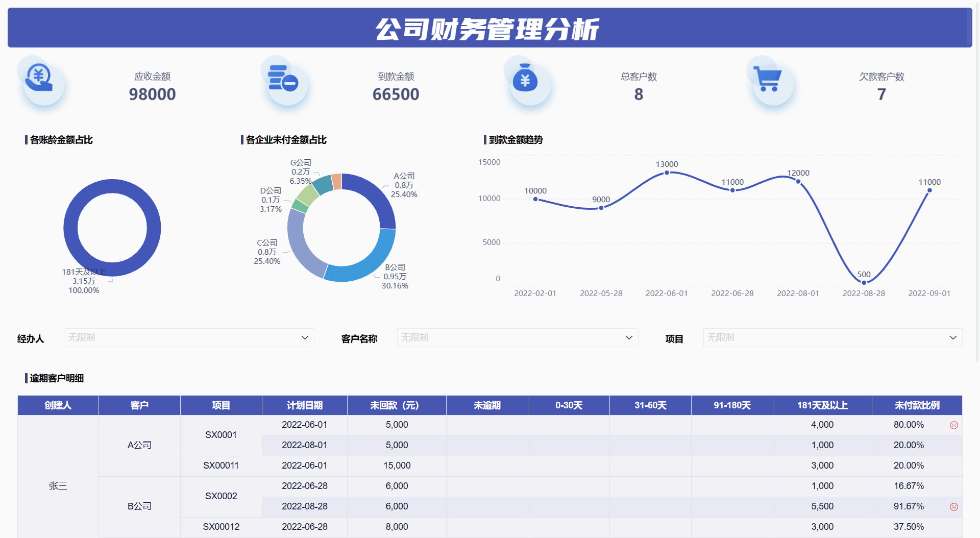Click the sad-face icon on 91.67% row
Image resolution: width=980 pixels, height=538 pixels.
click(954, 506)
